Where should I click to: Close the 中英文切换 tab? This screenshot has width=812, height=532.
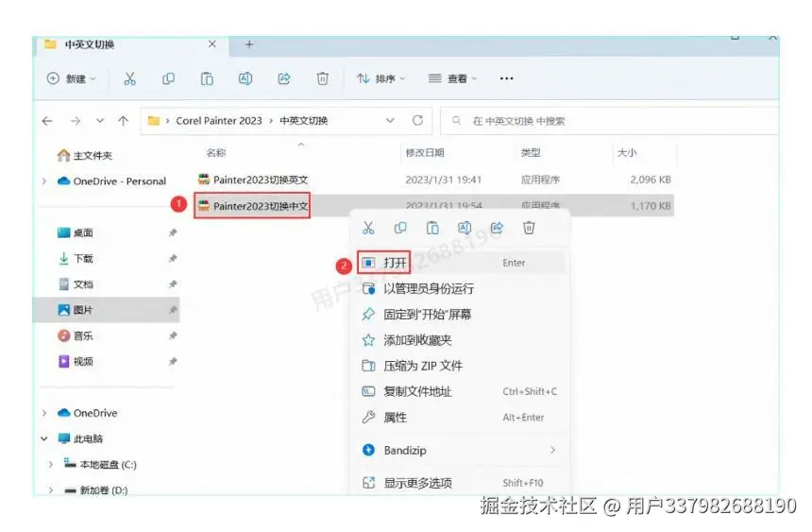[x=212, y=44]
